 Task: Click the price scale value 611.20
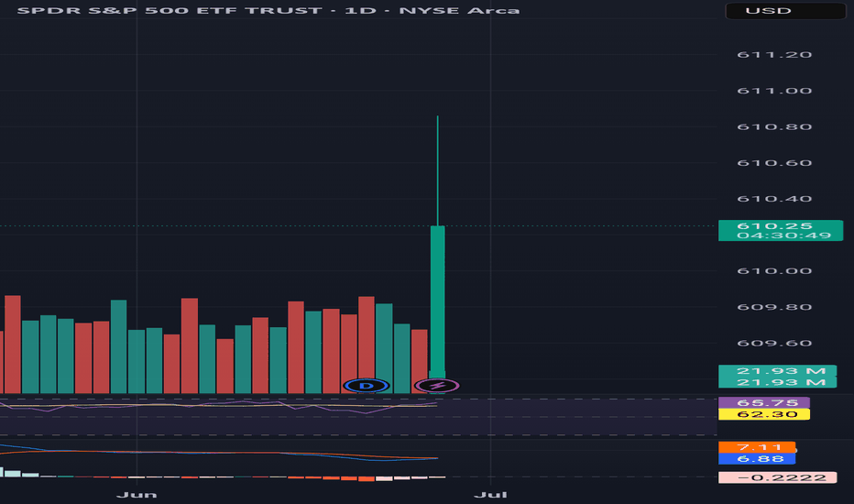coord(774,54)
